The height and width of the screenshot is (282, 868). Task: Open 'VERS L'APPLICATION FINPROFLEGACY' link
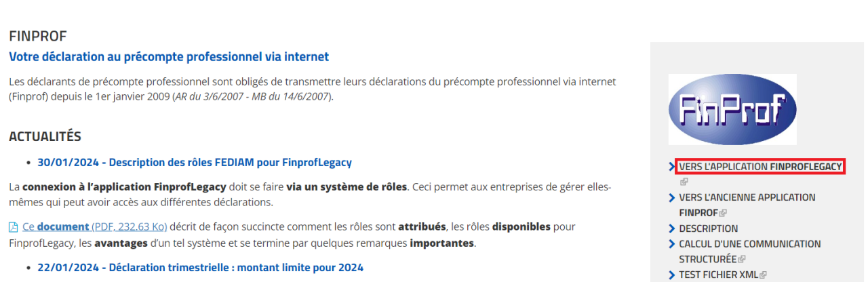click(760, 166)
